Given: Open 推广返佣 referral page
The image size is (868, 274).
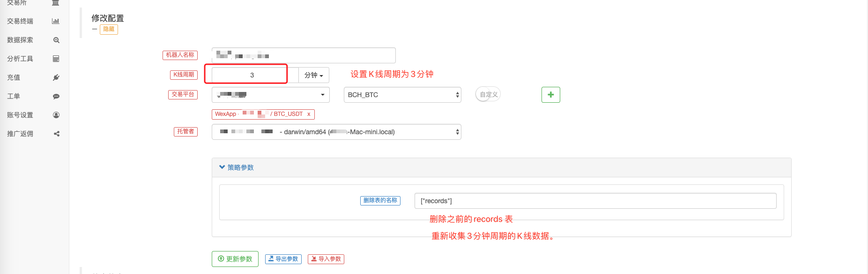Looking at the screenshot, I should tap(20, 134).
